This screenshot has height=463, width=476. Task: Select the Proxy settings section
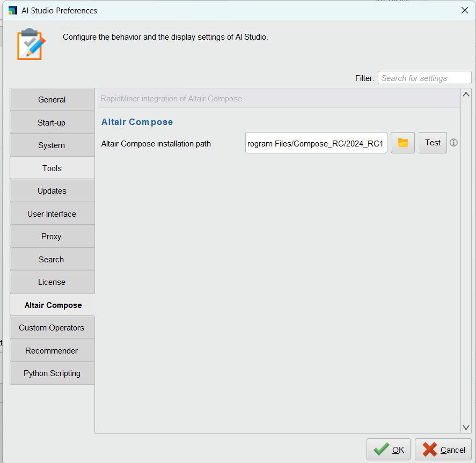[52, 236]
